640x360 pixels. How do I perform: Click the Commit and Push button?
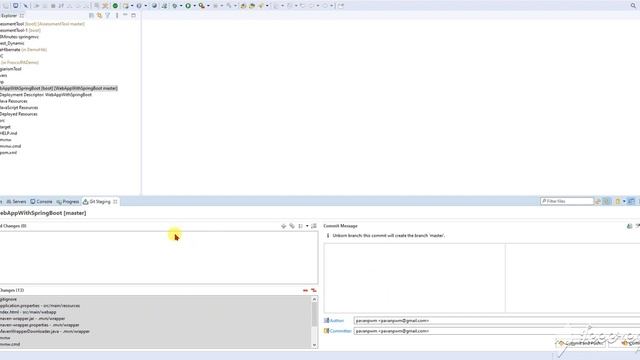(580, 343)
